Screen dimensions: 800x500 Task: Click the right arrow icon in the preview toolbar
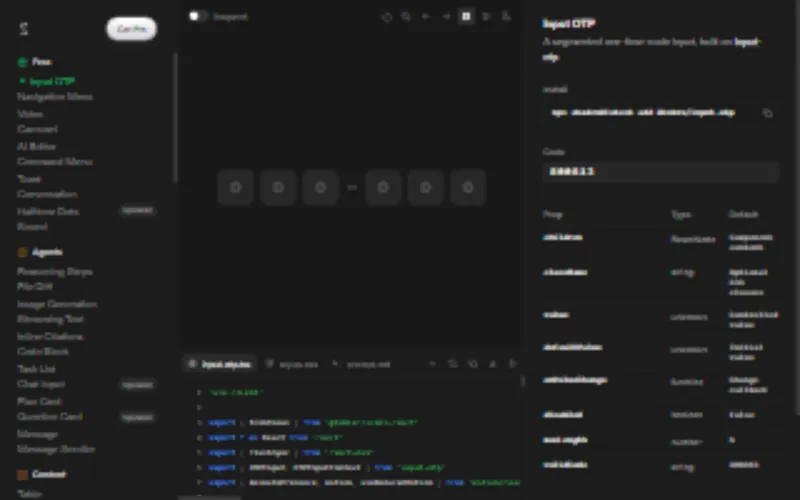[x=446, y=16]
